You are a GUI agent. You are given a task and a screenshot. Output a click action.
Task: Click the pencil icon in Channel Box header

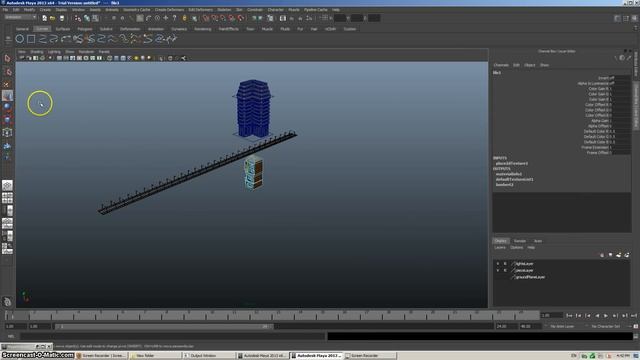[x=629, y=58]
